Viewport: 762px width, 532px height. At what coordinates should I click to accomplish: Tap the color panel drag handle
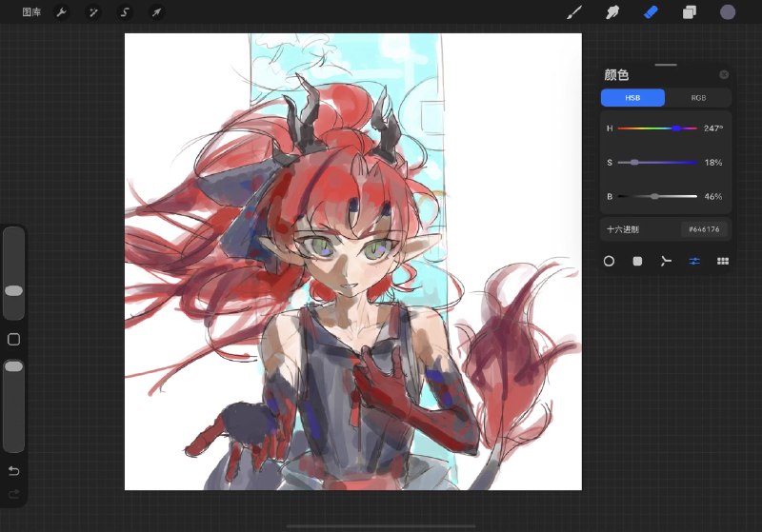(x=666, y=65)
